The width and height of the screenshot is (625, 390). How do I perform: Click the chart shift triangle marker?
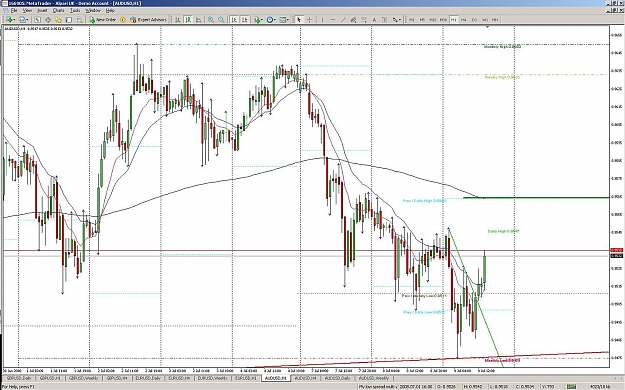(487, 27)
